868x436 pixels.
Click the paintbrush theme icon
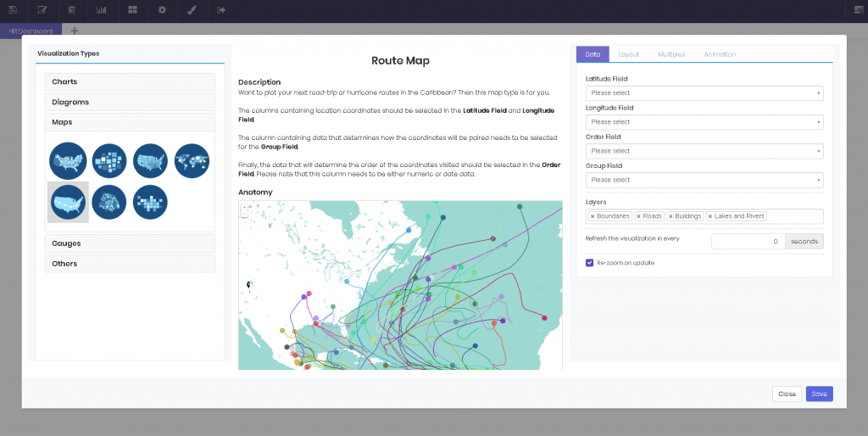coord(192,10)
